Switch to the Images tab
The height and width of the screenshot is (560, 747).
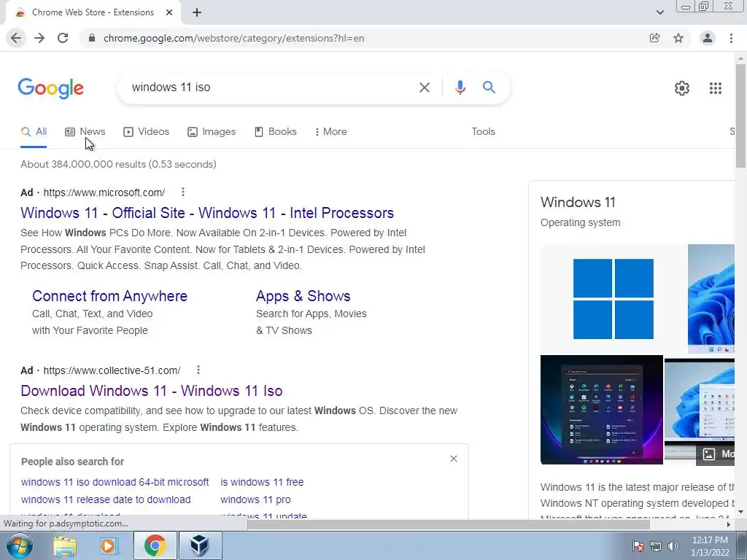(x=212, y=132)
